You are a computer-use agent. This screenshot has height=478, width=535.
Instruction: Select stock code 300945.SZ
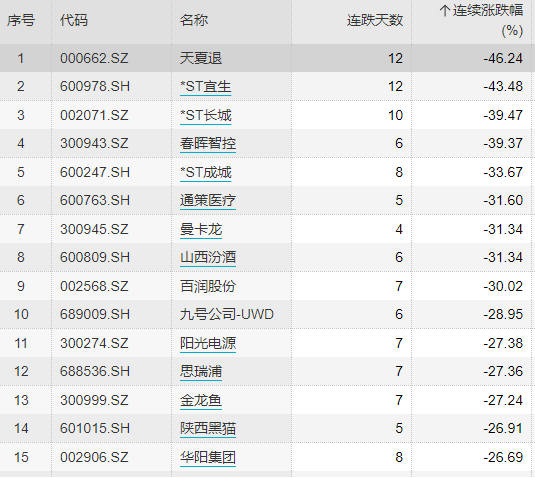tap(94, 229)
